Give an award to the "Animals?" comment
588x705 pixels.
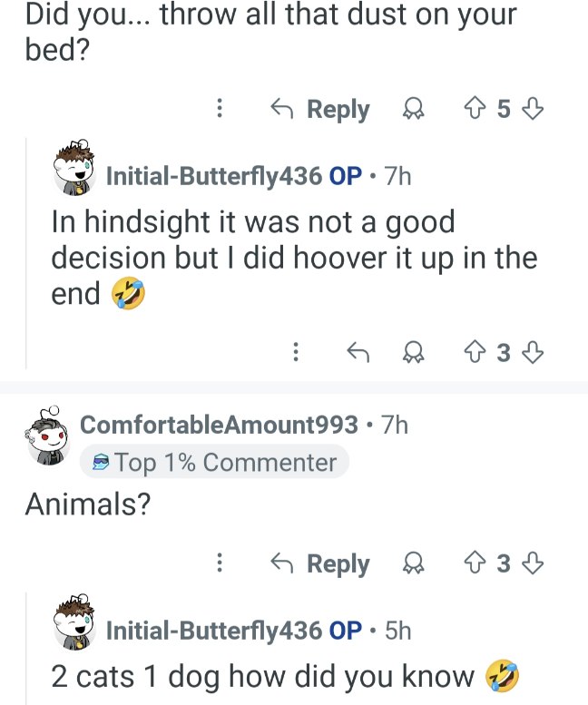coord(412,564)
